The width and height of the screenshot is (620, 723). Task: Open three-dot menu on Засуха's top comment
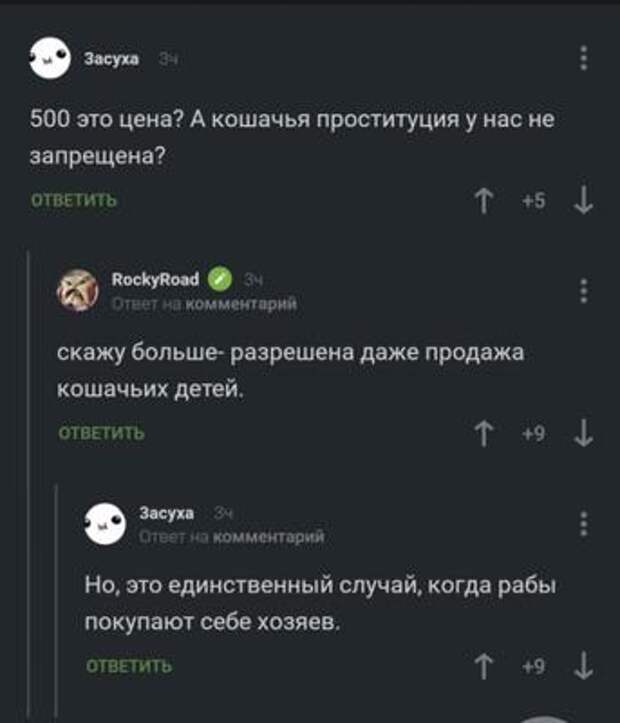click(584, 58)
